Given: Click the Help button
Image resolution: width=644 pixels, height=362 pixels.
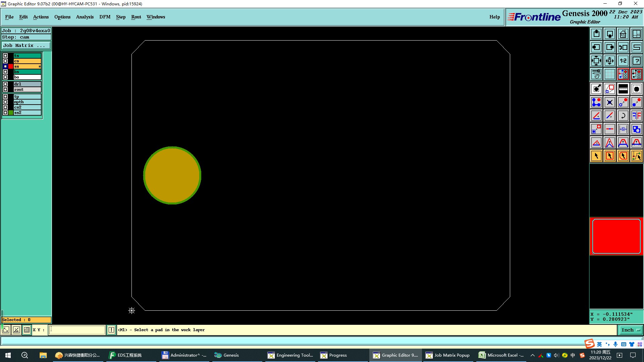Looking at the screenshot, I should pyautogui.click(x=494, y=17).
